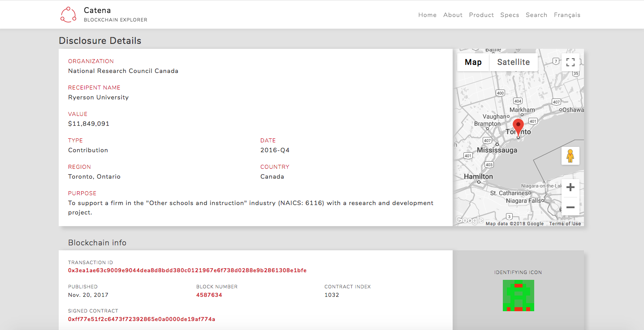The width and height of the screenshot is (644, 330).
Task: Click the purpose description text
Action: pos(251,208)
